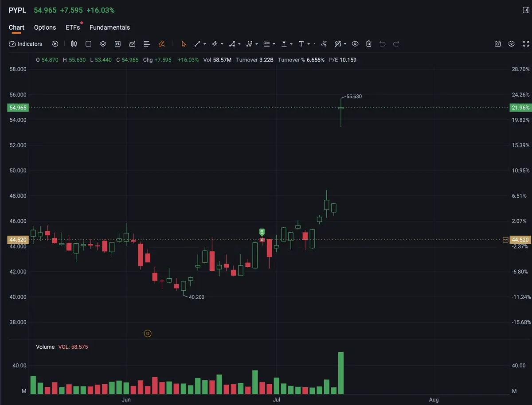
Task: Select the wave pattern drawing tool
Action: pos(249,44)
